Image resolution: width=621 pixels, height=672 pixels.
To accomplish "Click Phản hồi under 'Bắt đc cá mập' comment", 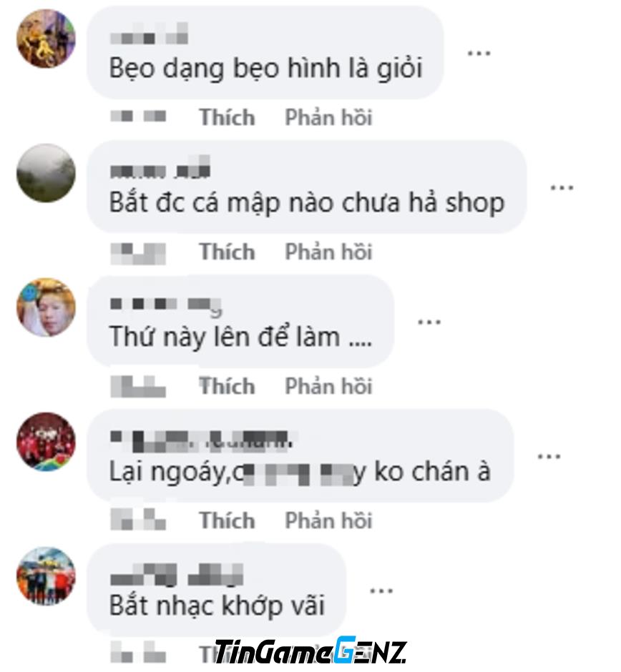I will pos(328,252).
